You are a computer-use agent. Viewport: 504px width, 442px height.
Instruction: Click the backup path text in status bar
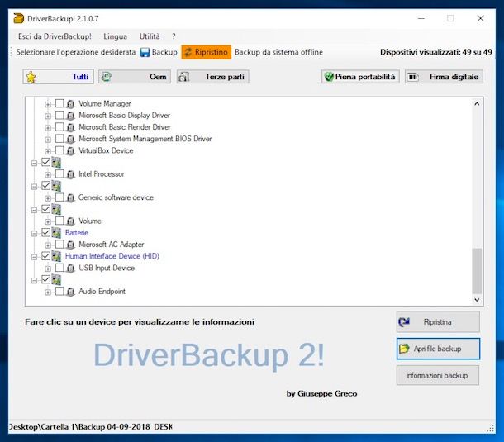coord(91,427)
